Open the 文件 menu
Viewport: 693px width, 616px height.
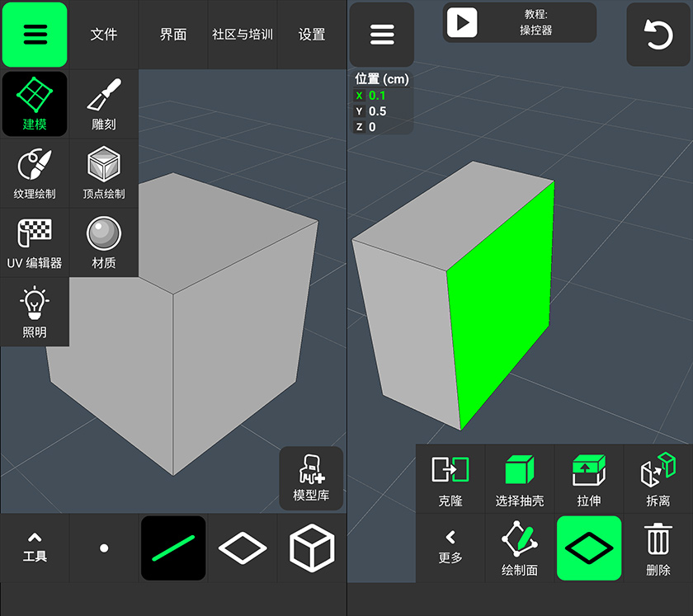coord(104,35)
